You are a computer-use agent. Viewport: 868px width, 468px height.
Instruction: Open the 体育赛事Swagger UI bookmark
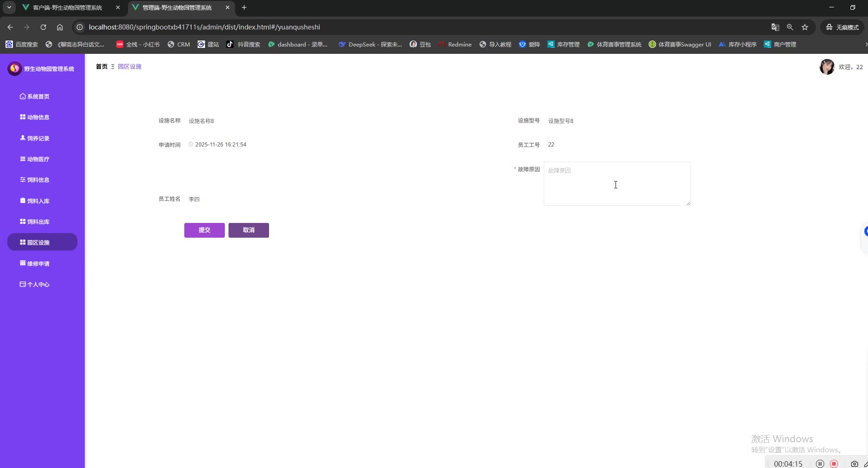tap(680, 45)
